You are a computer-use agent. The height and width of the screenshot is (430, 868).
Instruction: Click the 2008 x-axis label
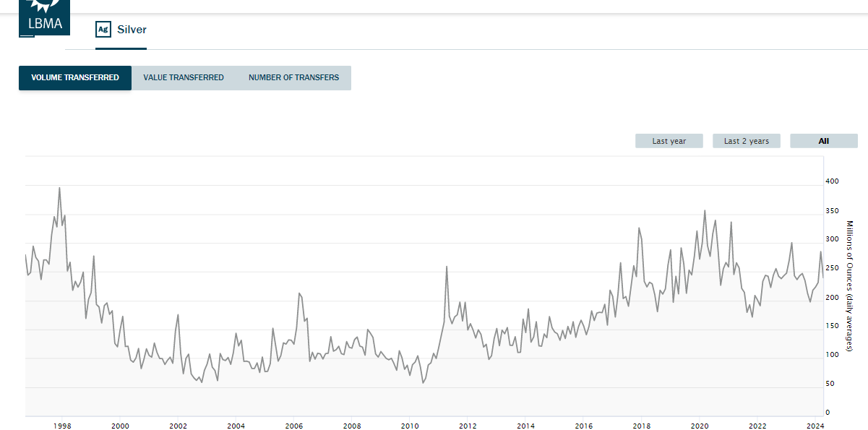pyautogui.click(x=352, y=426)
